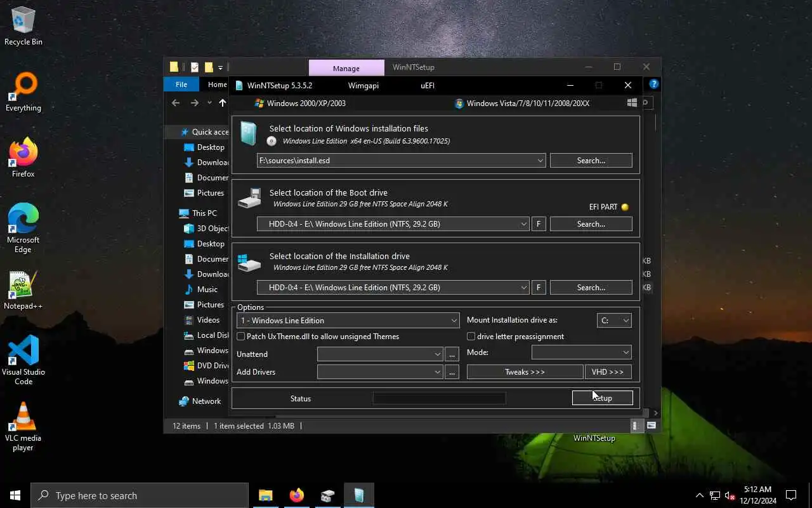Open the notification center icon

coord(791,495)
